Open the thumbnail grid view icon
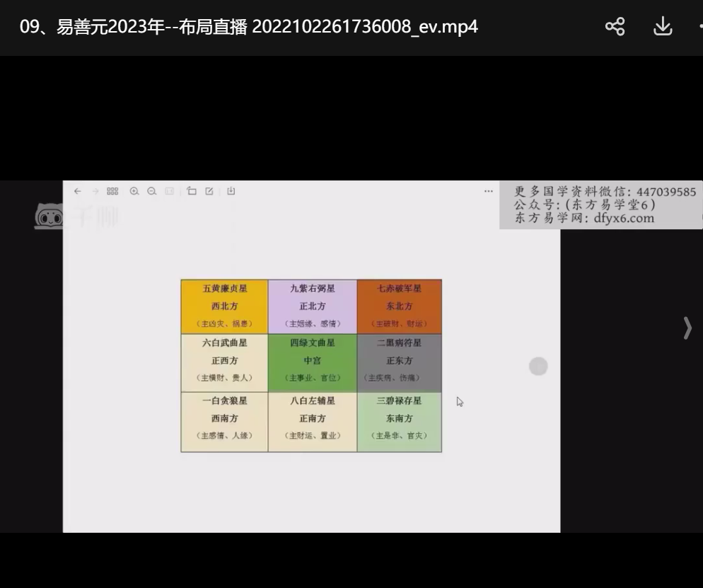This screenshot has height=588, width=703. pos(112,191)
